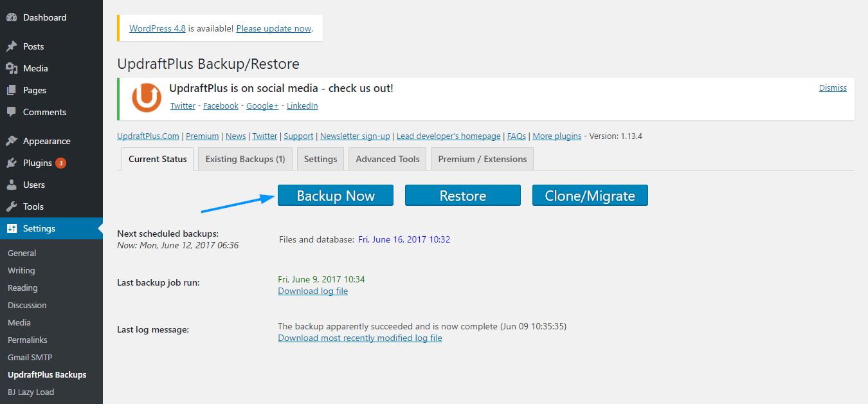868x404 pixels.
Task: Click the Media icon in sidebar
Action: click(12, 68)
